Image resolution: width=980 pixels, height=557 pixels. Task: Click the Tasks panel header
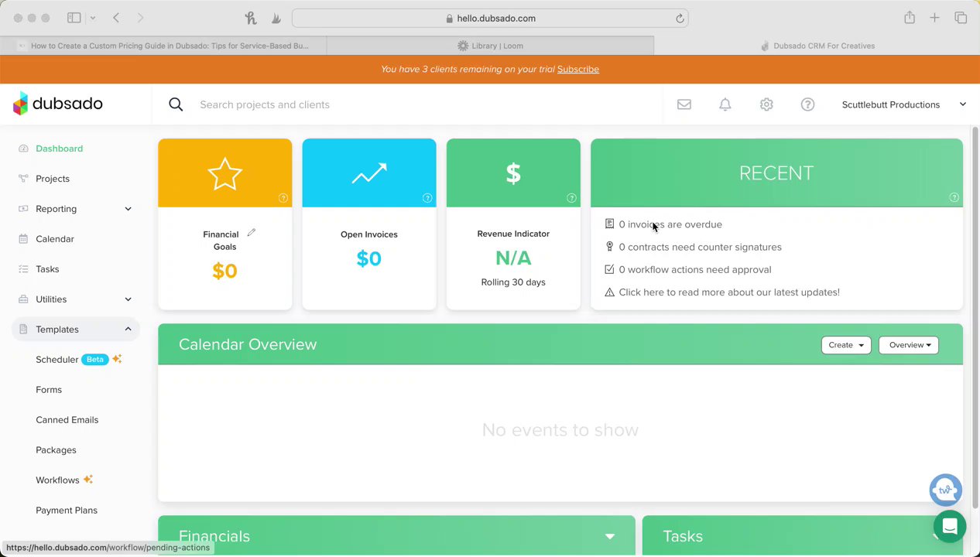(x=803, y=535)
